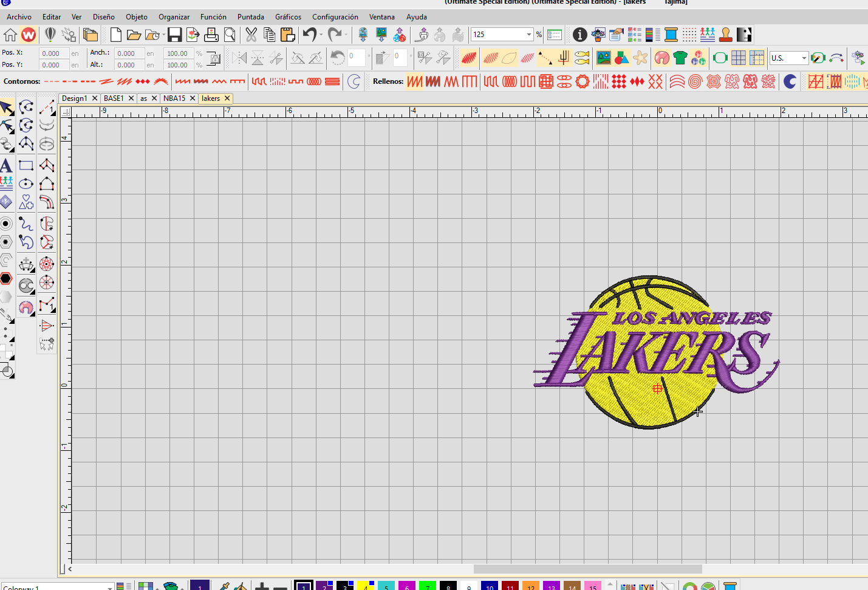The image size is (868, 590).
Task: Open the Configuración menu
Action: tap(335, 17)
